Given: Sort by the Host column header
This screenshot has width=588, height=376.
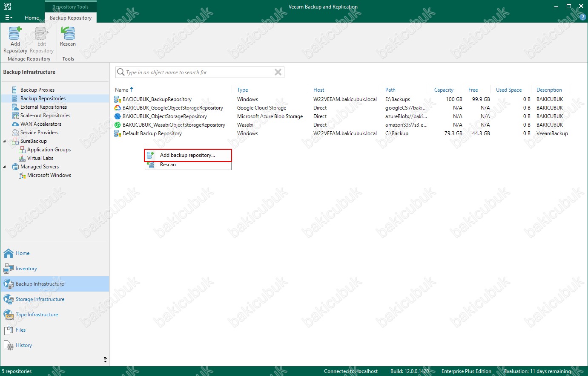Looking at the screenshot, I should click(x=319, y=90).
